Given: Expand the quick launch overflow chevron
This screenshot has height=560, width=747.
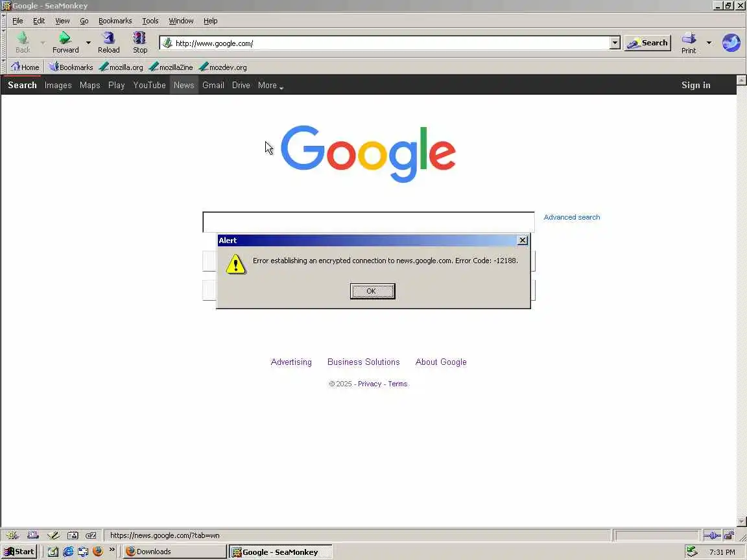Looking at the screenshot, I should point(112,550).
